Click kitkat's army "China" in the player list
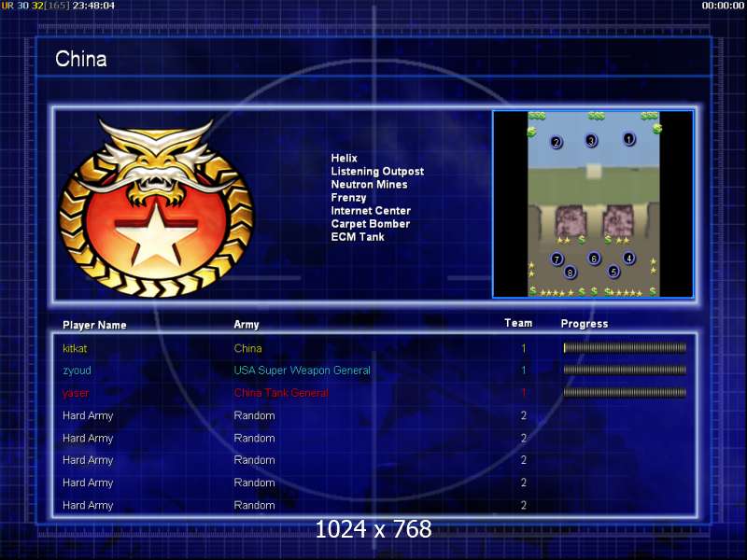This screenshot has height=560, width=747. click(x=247, y=348)
